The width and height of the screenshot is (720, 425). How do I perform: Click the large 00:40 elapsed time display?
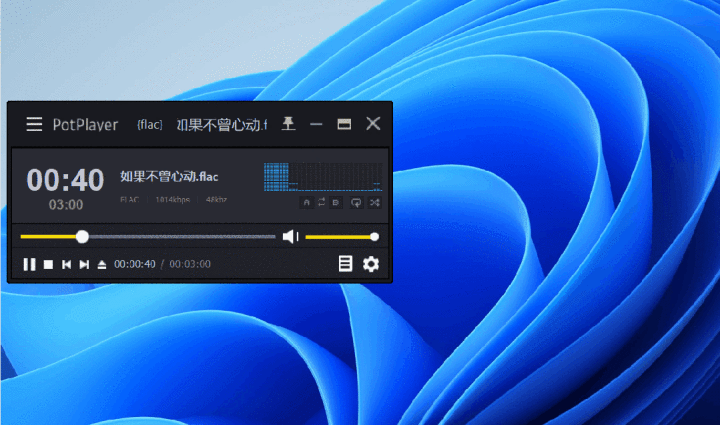pyautogui.click(x=66, y=180)
